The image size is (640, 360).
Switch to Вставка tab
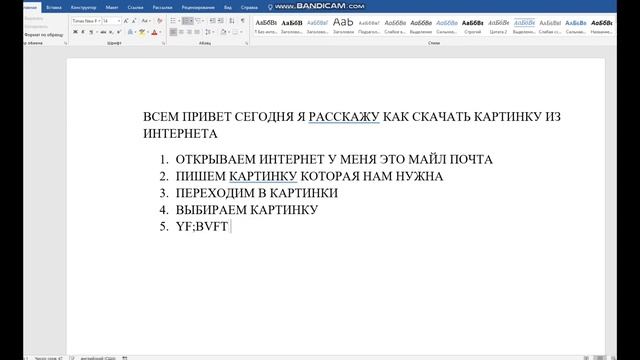tap(54, 7)
